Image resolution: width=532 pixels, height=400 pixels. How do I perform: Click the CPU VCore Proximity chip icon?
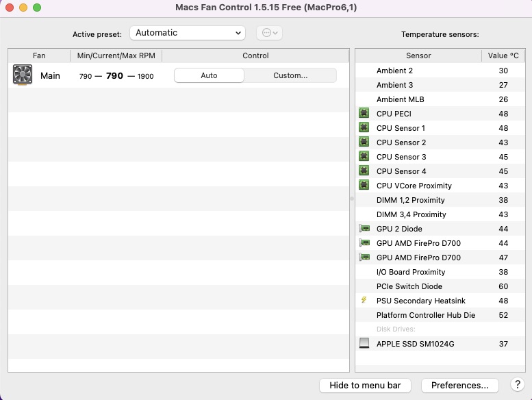coord(364,185)
